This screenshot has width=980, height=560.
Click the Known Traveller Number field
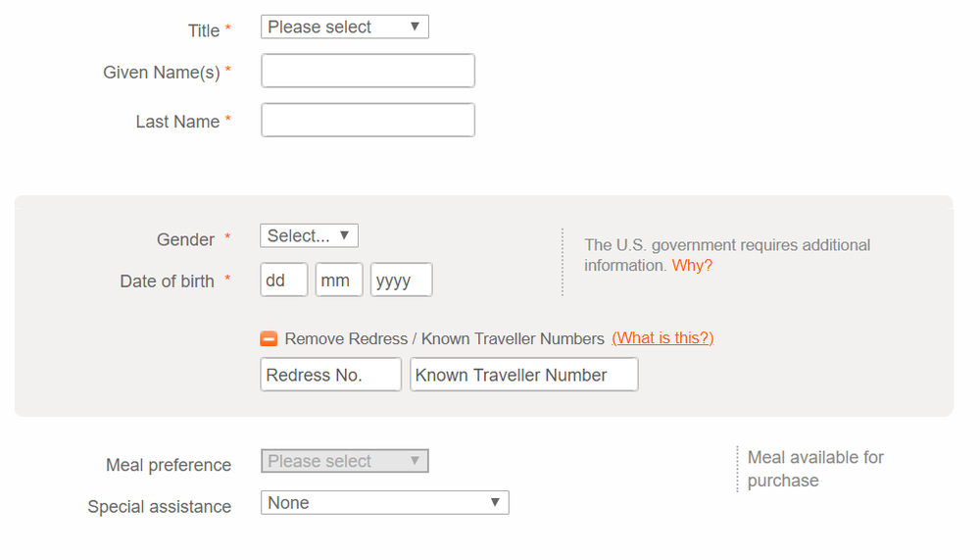[x=523, y=375]
